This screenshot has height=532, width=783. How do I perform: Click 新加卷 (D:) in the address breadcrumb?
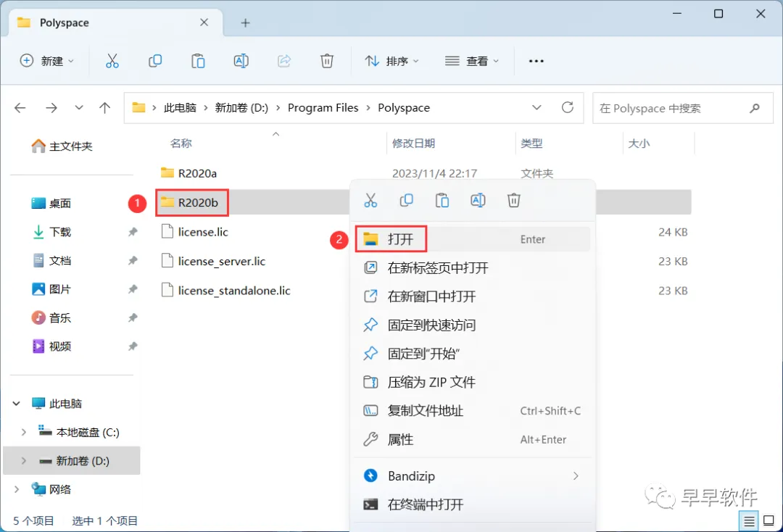coord(241,108)
